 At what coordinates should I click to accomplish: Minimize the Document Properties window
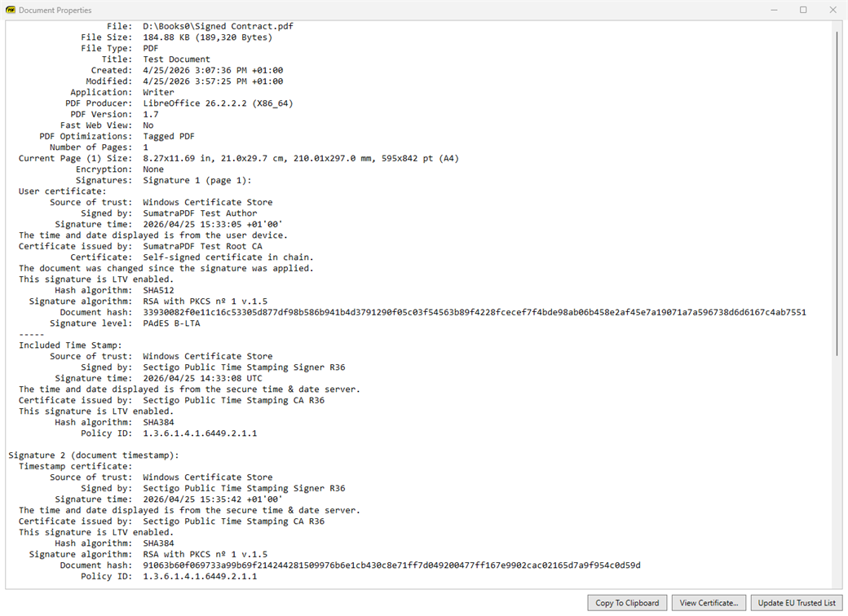(775, 10)
